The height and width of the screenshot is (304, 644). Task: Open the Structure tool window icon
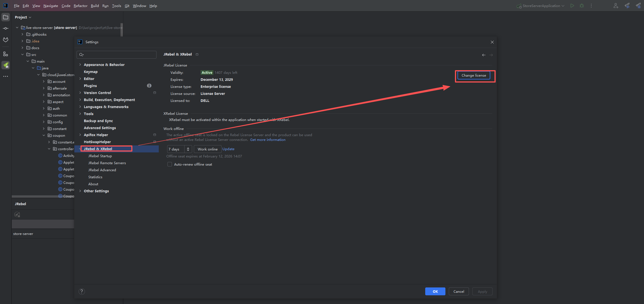coord(6,54)
